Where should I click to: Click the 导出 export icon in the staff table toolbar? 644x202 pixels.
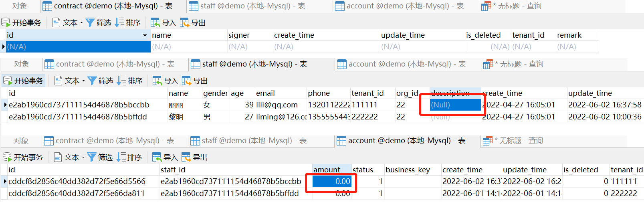click(x=187, y=81)
